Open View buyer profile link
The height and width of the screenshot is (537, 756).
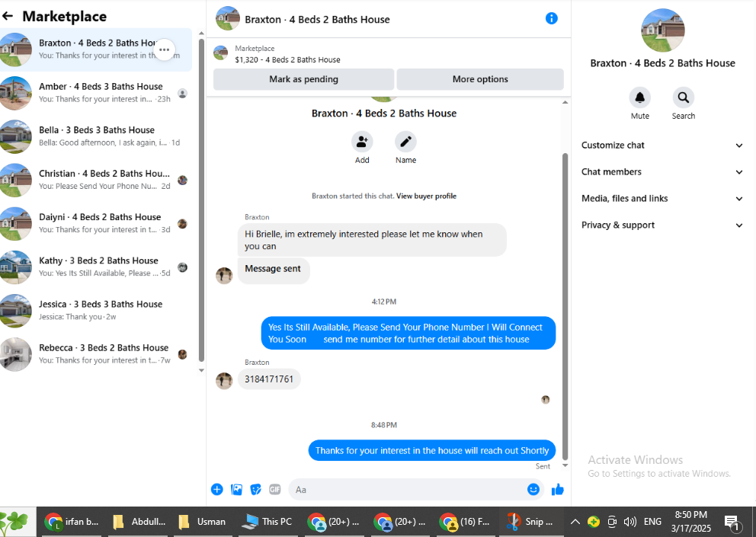pyautogui.click(x=426, y=196)
